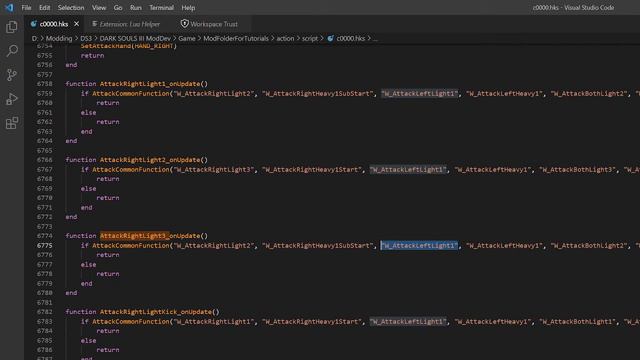Image resolution: width=640 pixels, height=360 pixels.
Task: Select the action breadcrumb segment
Action: (285, 38)
